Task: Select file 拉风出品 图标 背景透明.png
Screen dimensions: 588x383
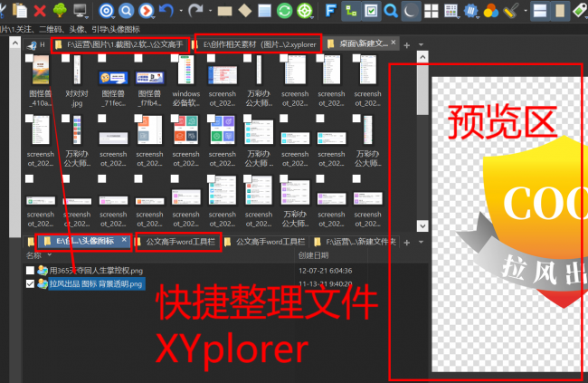Action: click(96, 284)
